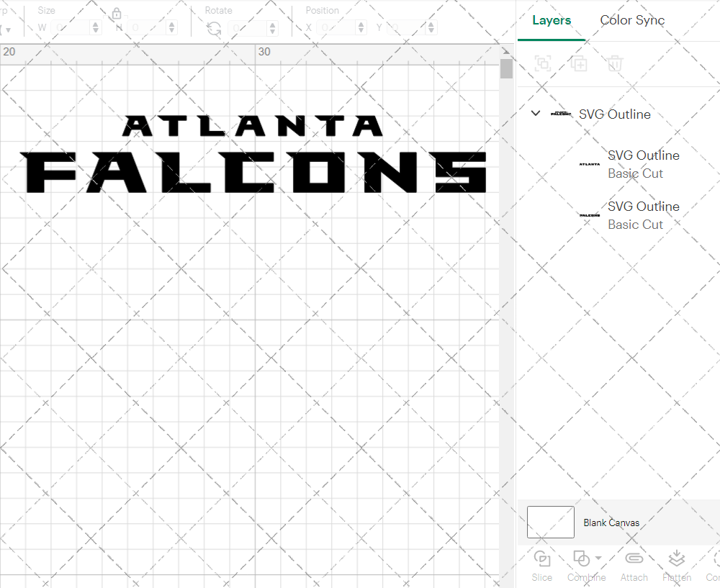Switch to the Color Sync tab
The image size is (720, 588).
point(632,20)
